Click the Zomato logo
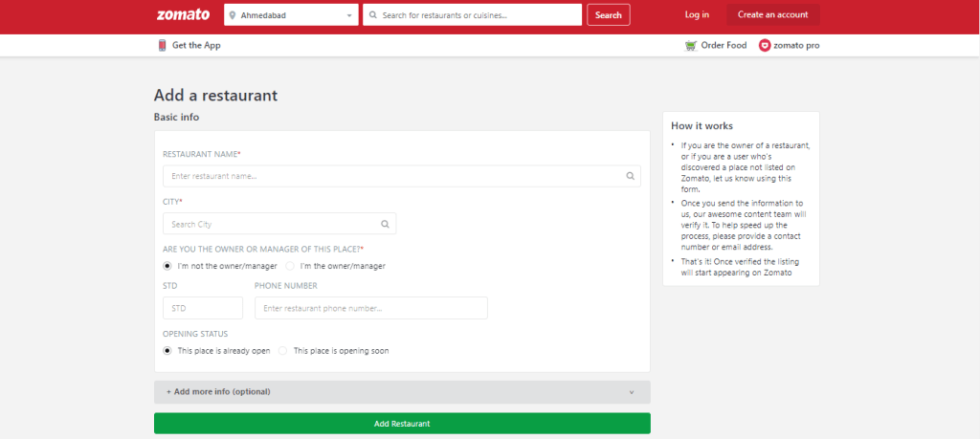The image size is (980, 439). 183,14
